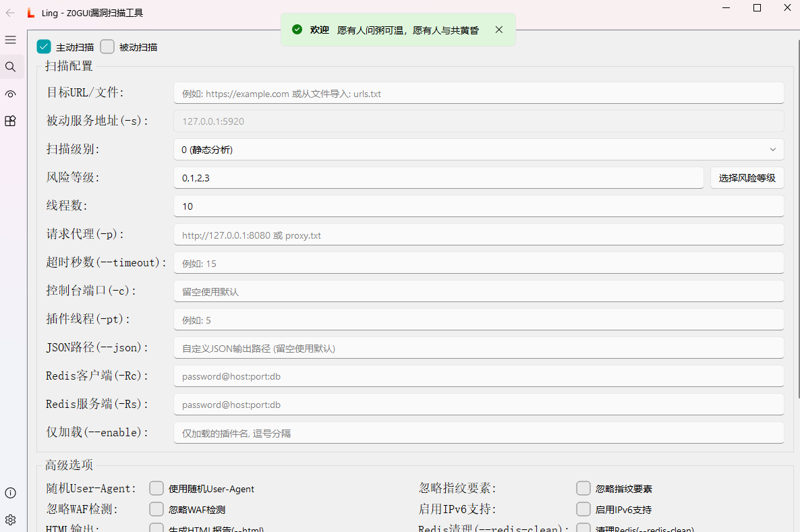Open the info about icon
This screenshot has height=532, width=800.
coord(10,493)
